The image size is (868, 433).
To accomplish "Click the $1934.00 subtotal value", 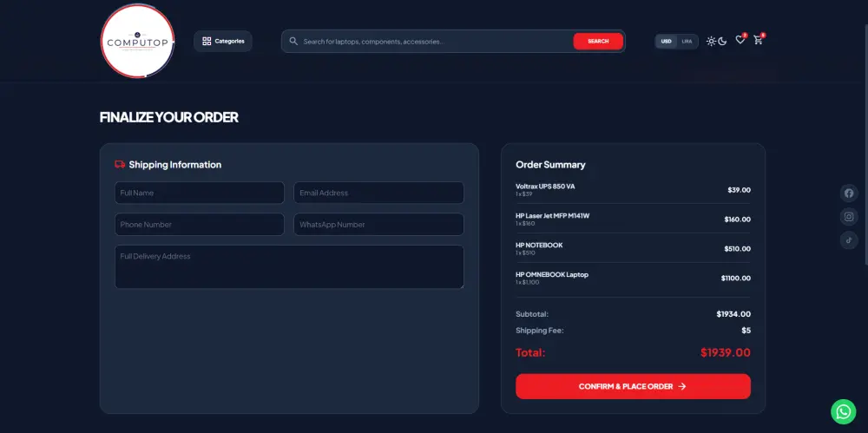I will point(733,314).
